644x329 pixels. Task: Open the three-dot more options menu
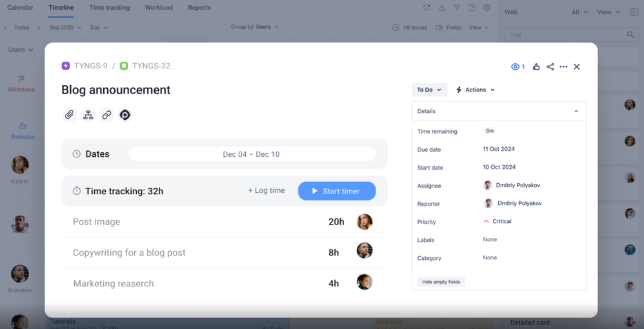[x=563, y=67]
